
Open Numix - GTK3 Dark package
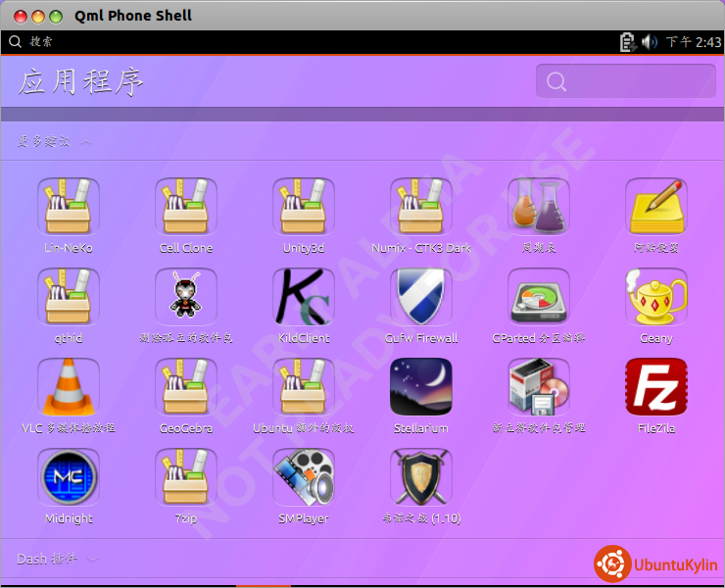(x=421, y=207)
